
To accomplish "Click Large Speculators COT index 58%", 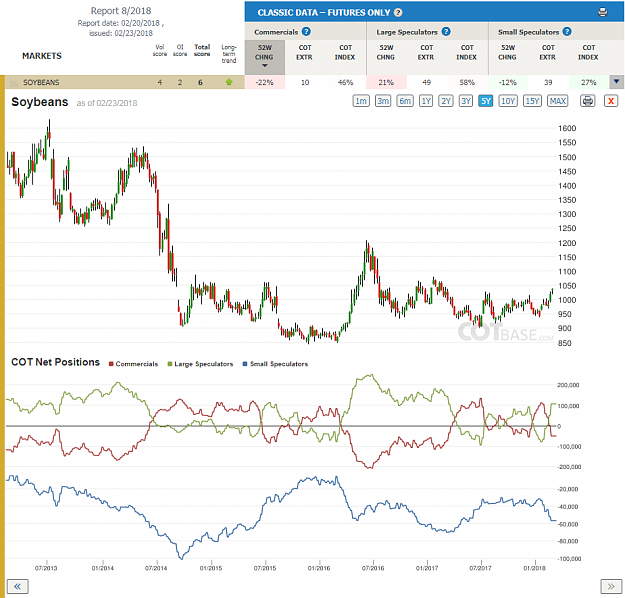I will [467, 83].
